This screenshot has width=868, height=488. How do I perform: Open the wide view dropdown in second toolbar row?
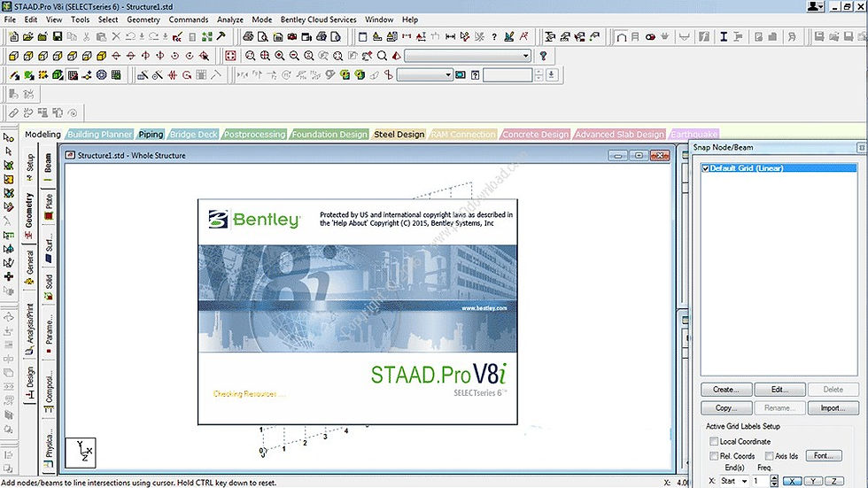[468, 56]
